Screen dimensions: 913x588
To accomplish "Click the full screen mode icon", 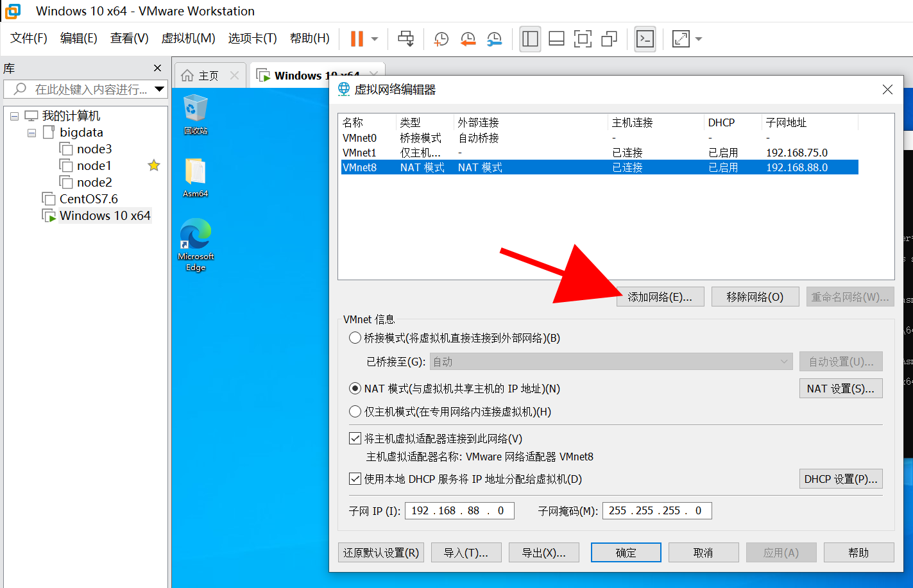I will point(583,38).
